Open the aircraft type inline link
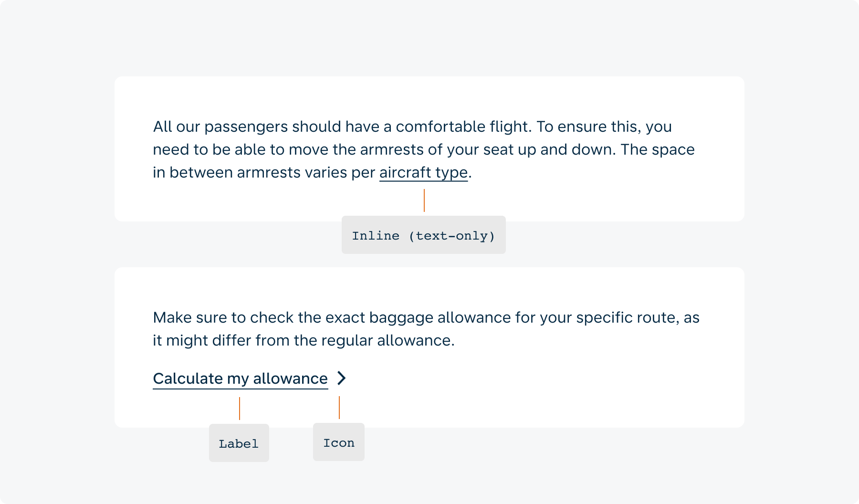859x504 pixels. [x=423, y=172]
